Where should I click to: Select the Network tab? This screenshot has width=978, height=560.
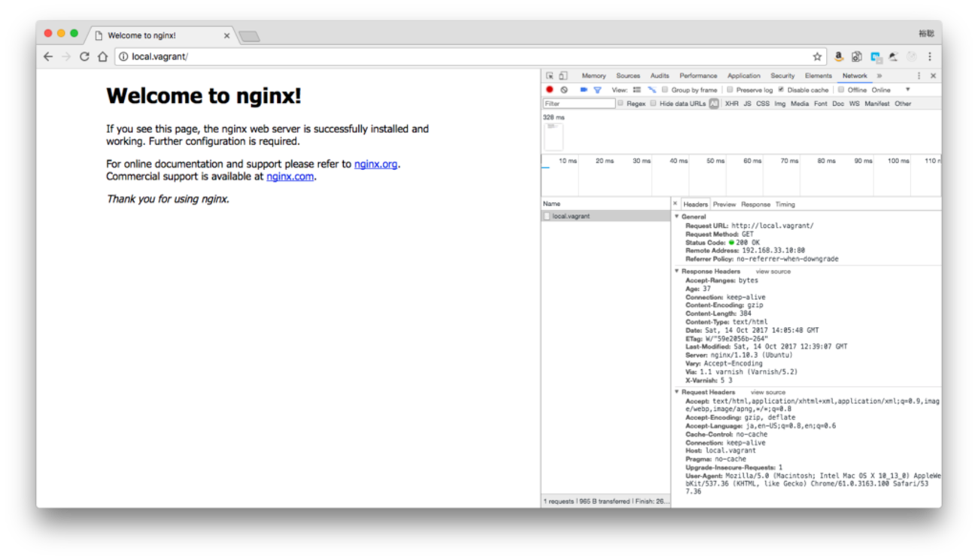(x=855, y=76)
